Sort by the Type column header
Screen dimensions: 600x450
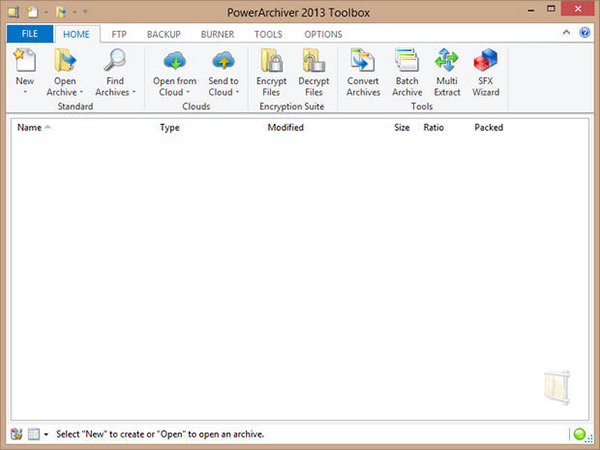pos(170,127)
